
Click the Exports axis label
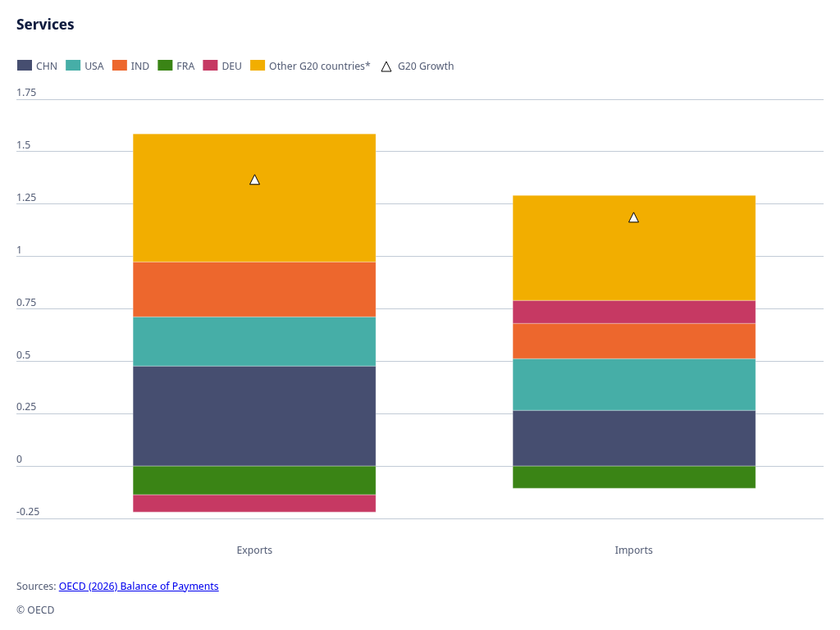tap(254, 550)
